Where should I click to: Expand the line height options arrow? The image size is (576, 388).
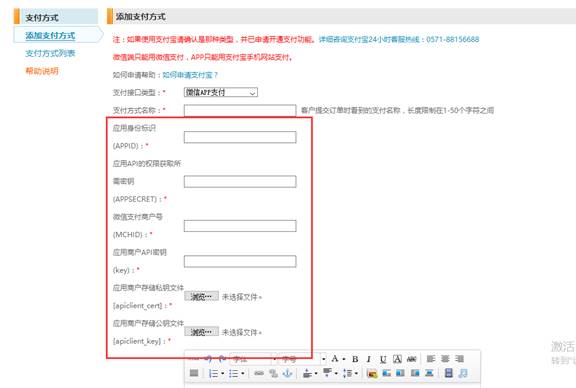356,373
